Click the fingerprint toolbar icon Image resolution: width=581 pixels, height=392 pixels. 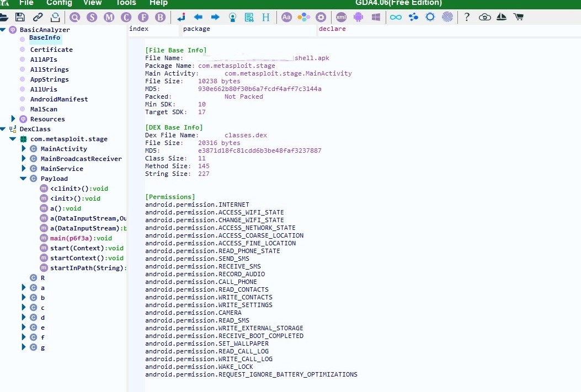pyautogui.click(x=447, y=17)
